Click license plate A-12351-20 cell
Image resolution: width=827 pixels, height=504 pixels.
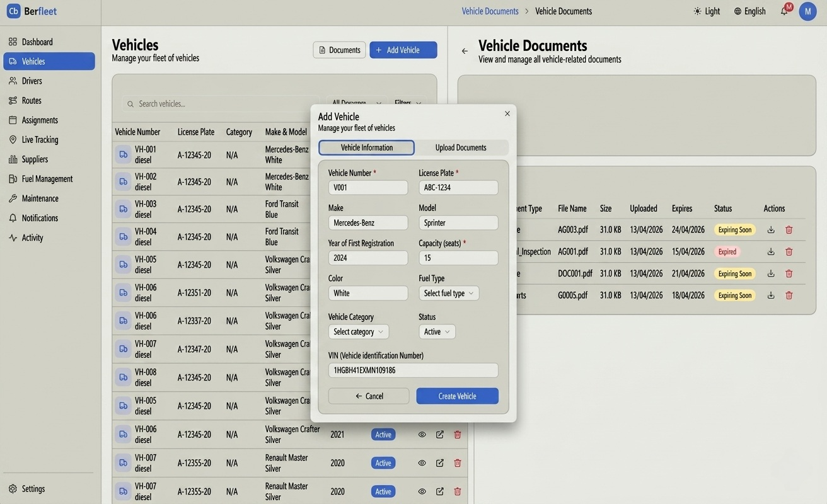[x=194, y=293]
